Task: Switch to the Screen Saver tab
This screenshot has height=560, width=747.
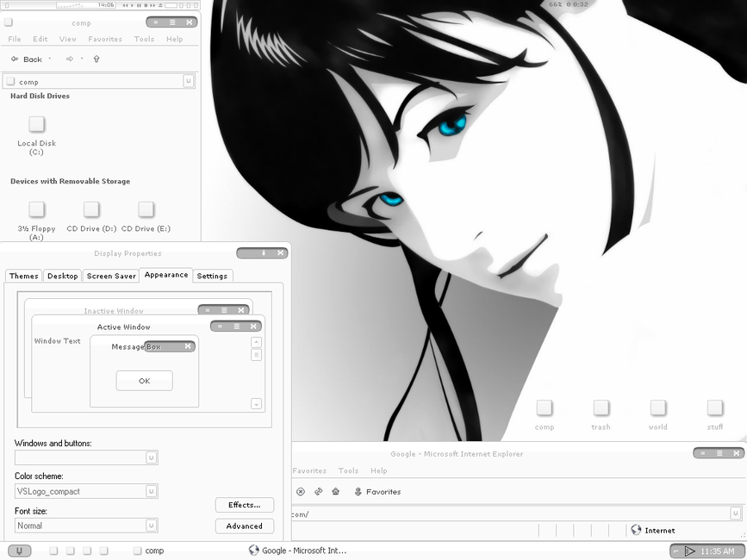Action: pyautogui.click(x=111, y=277)
